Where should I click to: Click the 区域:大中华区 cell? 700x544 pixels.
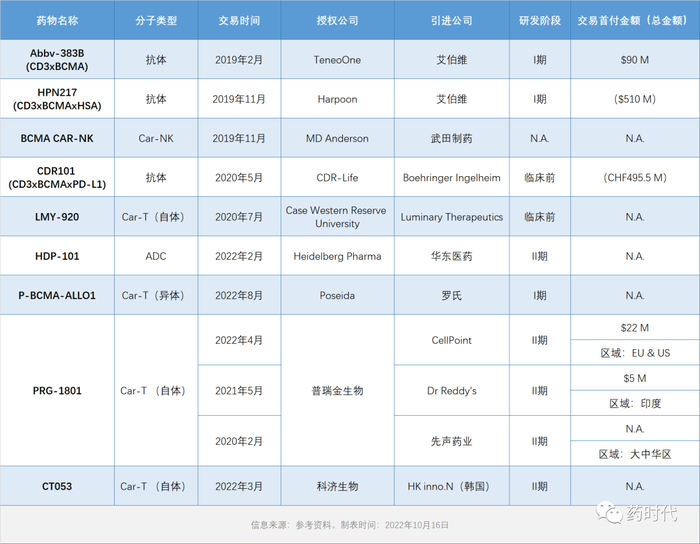635,454
